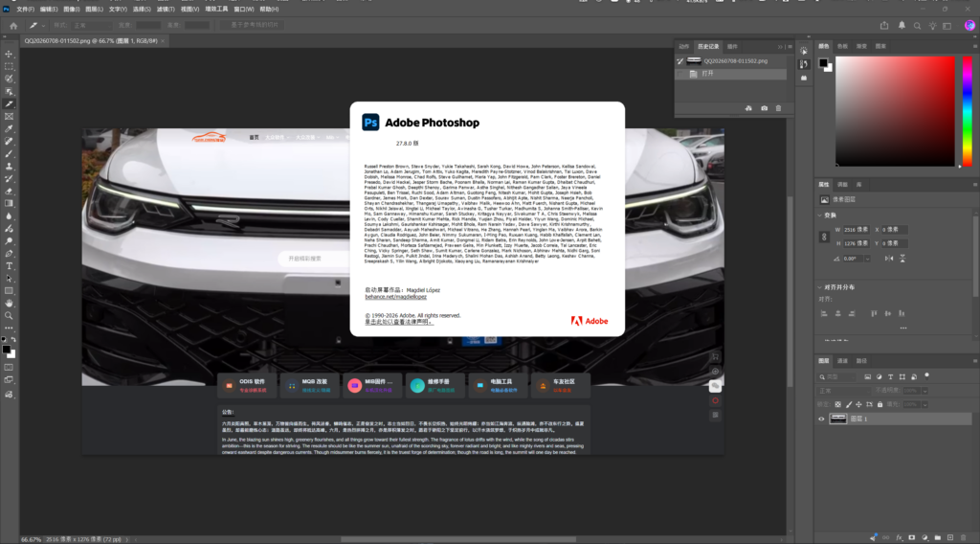The width and height of the screenshot is (980, 544).
Task: Toggle visibility eye of 图层 1
Action: 821,419
